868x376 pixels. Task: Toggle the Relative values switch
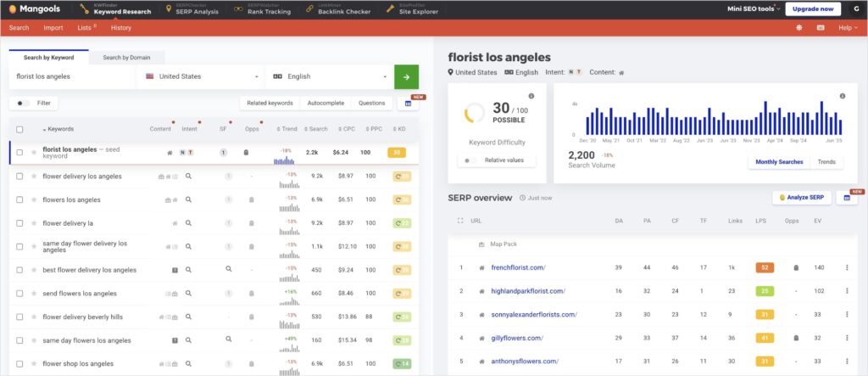coord(470,160)
